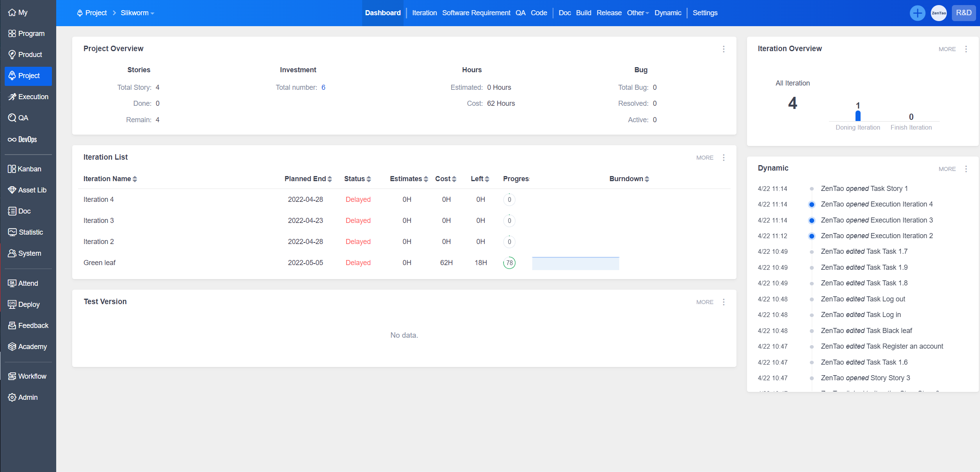This screenshot has height=472, width=980.
Task: Open Iteration 4 in the list
Action: [x=99, y=199]
